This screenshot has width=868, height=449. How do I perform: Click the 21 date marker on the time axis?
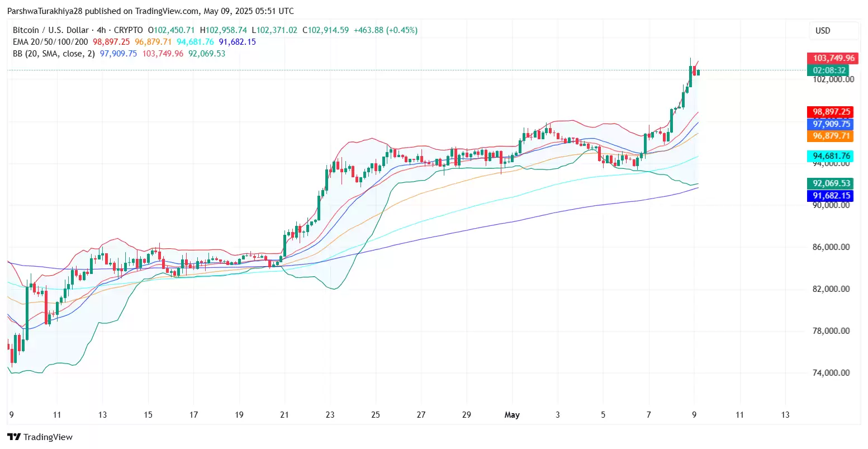[x=284, y=415]
